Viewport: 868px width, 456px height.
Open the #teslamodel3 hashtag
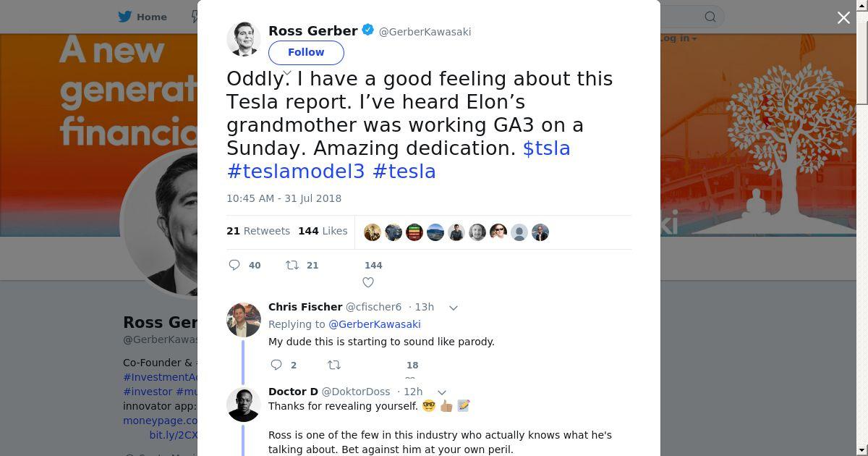pos(296,171)
